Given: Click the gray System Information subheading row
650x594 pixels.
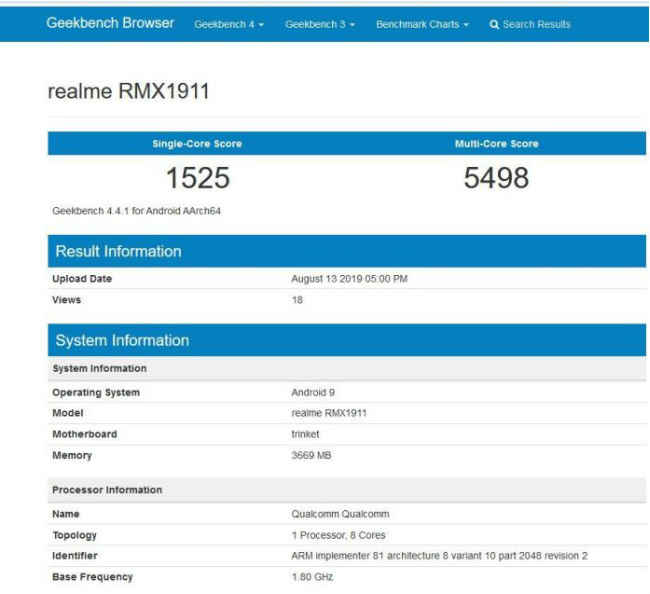Looking at the screenshot, I should click(x=347, y=369).
